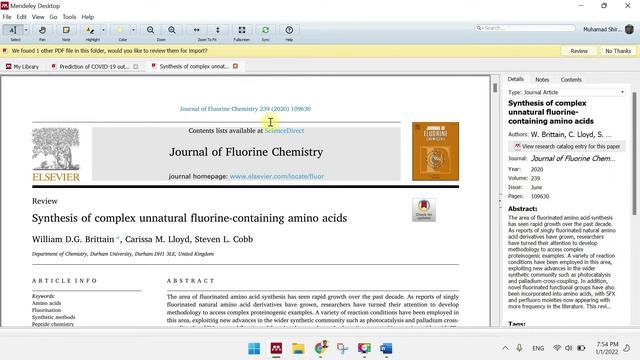The height and width of the screenshot is (360, 640).
Task: Choose the Note tool
Action: [x=66, y=30]
